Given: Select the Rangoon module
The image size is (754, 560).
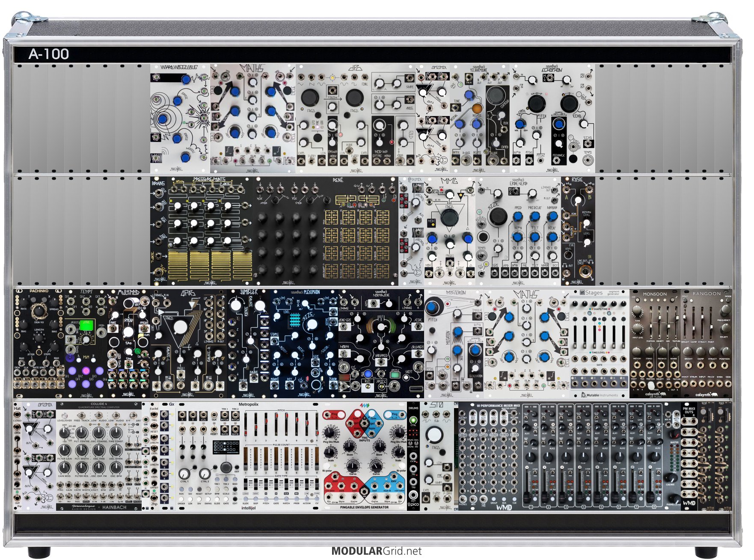Looking at the screenshot, I should (x=707, y=344).
